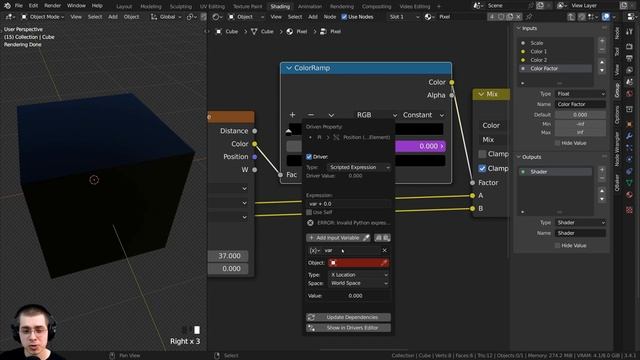Open the Global transform orientation dropdown
This screenshot has width=640, height=360.
166,17
